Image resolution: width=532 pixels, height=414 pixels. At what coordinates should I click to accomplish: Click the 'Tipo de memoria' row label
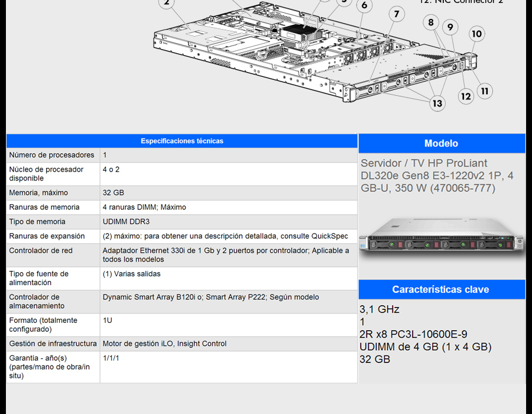[37, 222]
